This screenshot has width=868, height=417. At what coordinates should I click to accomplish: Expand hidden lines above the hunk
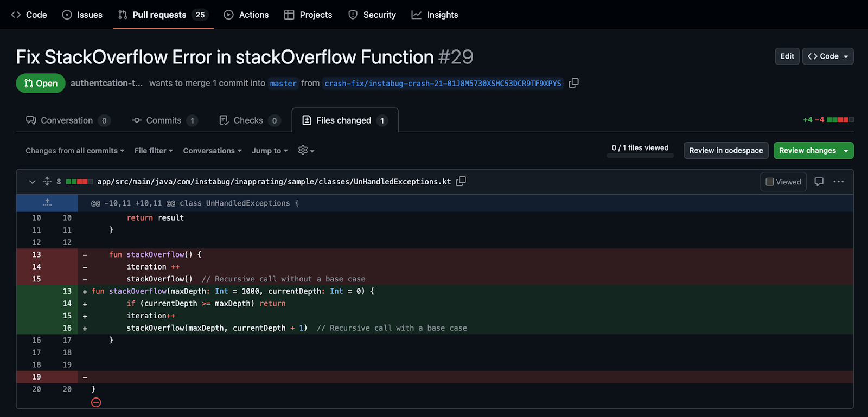(x=47, y=203)
